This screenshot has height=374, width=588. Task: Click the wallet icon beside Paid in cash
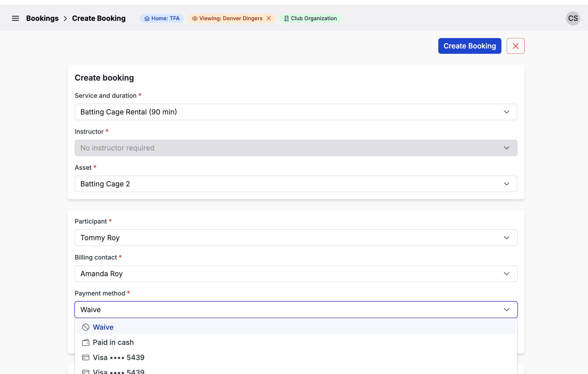pyautogui.click(x=86, y=342)
